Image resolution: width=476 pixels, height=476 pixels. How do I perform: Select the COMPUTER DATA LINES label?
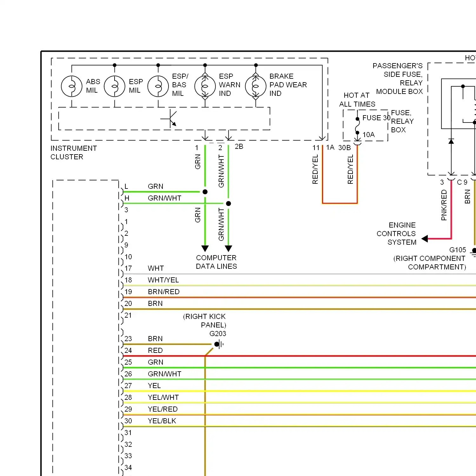click(x=216, y=262)
